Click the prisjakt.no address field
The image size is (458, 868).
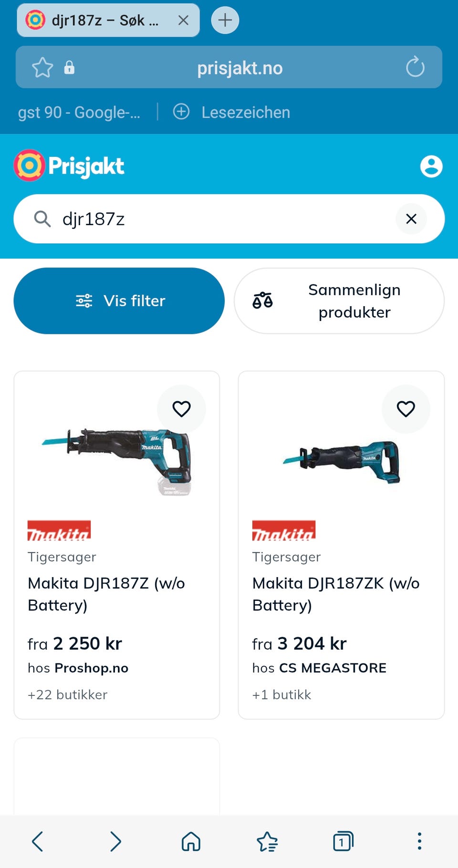click(240, 68)
